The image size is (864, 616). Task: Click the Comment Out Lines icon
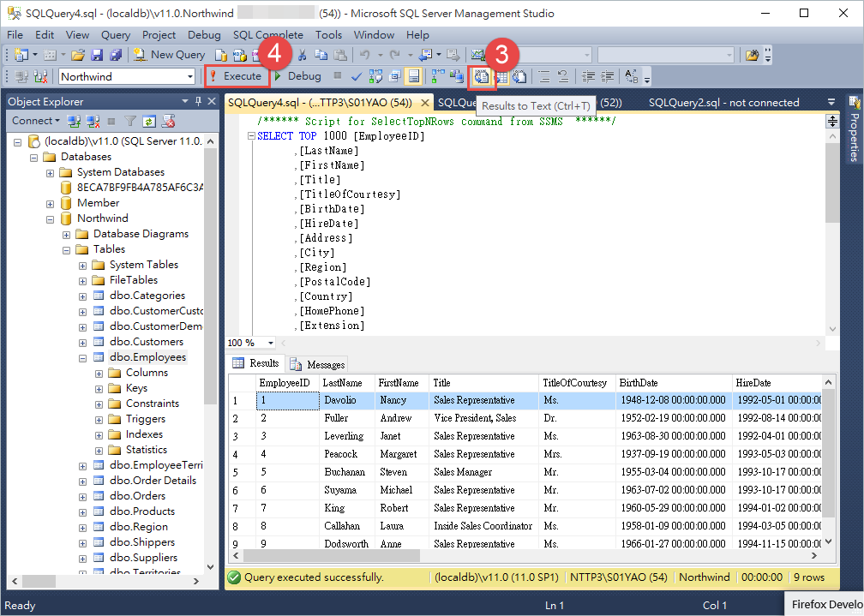(x=544, y=76)
